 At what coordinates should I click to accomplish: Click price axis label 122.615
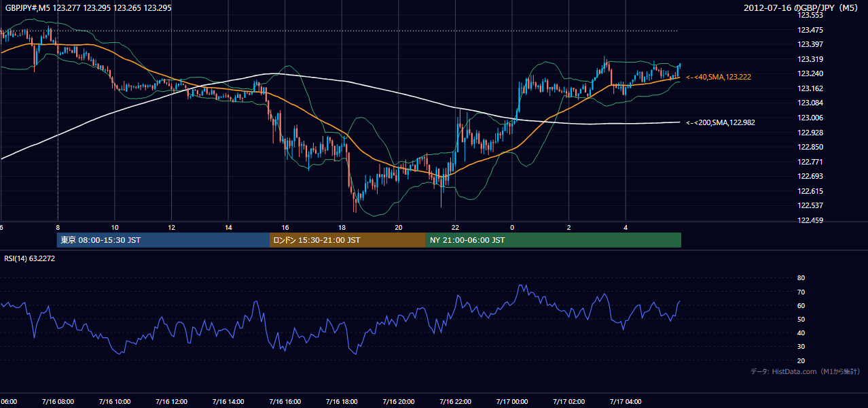tap(810, 191)
